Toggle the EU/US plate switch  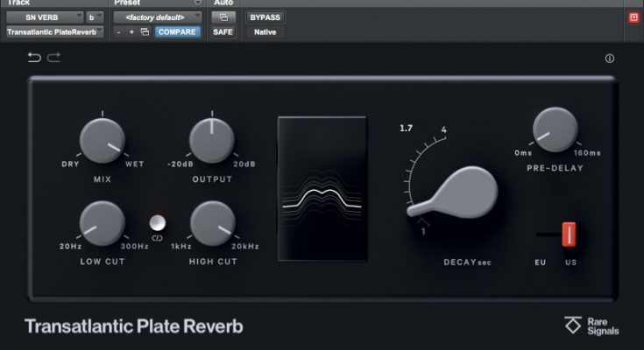click(x=568, y=234)
